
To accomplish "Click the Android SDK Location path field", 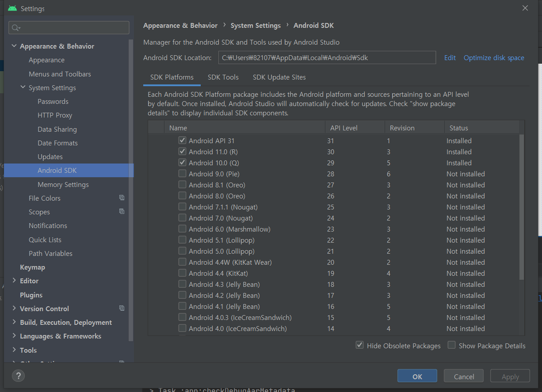I will point(327,57).
